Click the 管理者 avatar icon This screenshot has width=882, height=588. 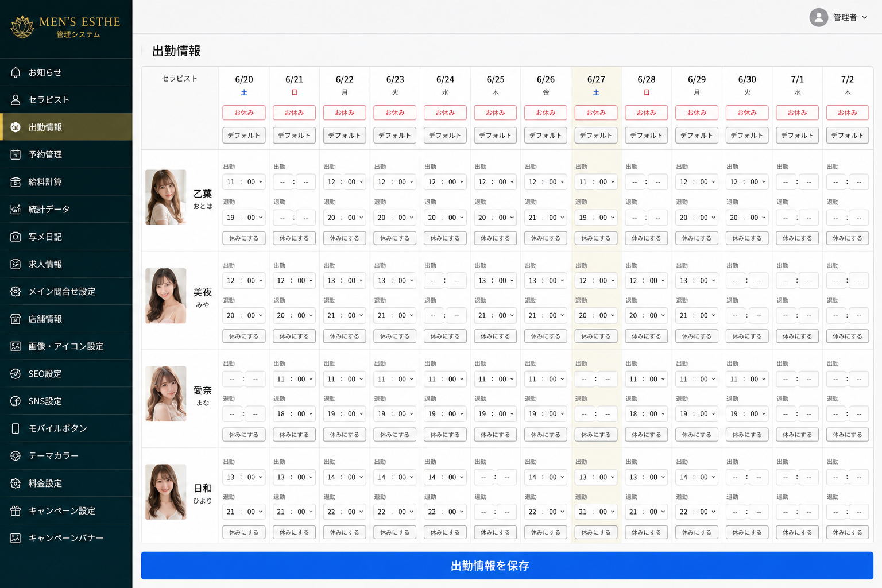coord(818,17)
